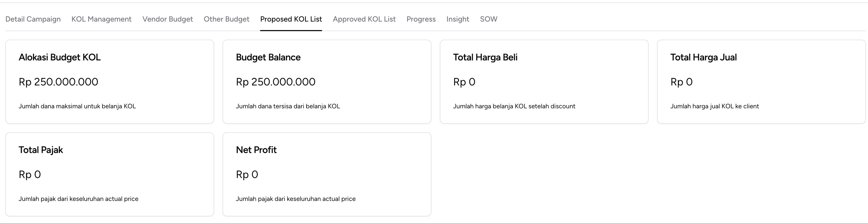Switch to the Progress tab
Screen dimensions: 868x223
tap(421, 19)
